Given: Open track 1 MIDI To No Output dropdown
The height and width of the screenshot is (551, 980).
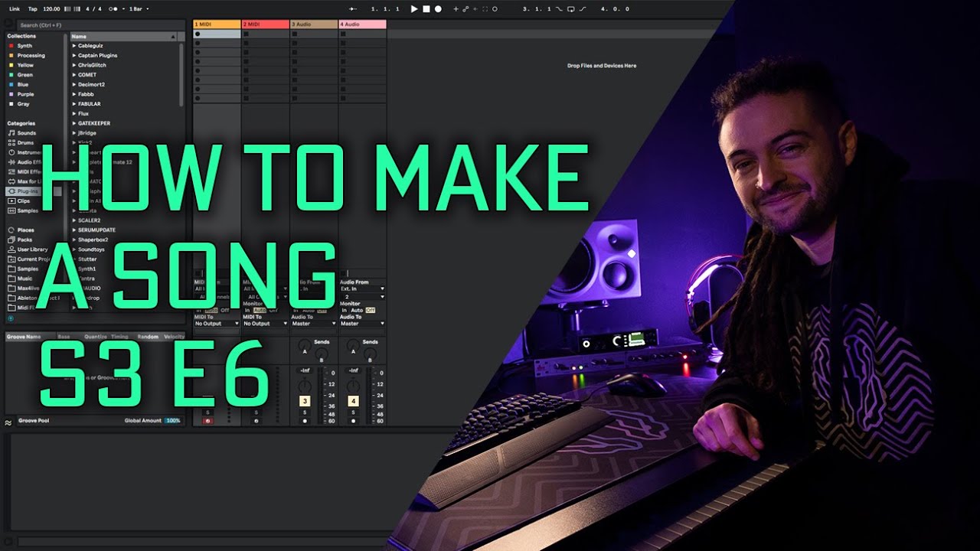Looking at the screenshot, I should [x=217, y=324].
